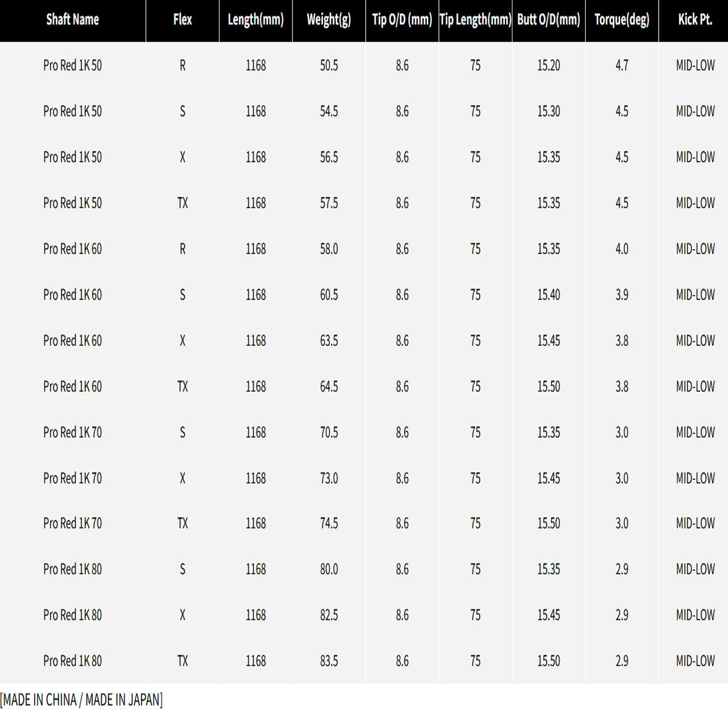Select the Tip O/D (mm) header
Screen dimensions: 728x728
402,19
